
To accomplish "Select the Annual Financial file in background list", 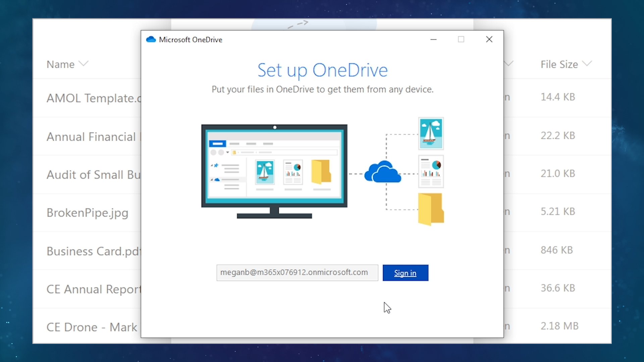I will click(x=94, y=137).
